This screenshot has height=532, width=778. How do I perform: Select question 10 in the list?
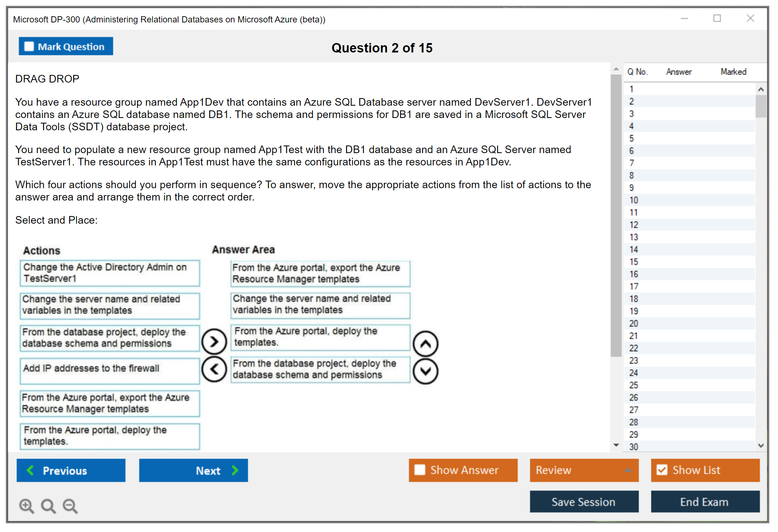click(634, 200)
